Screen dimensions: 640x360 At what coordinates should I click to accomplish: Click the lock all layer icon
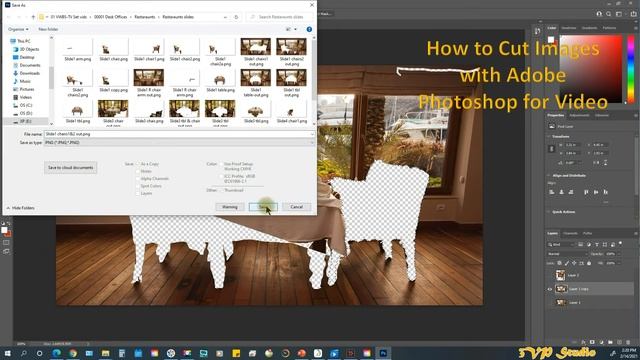589,263
